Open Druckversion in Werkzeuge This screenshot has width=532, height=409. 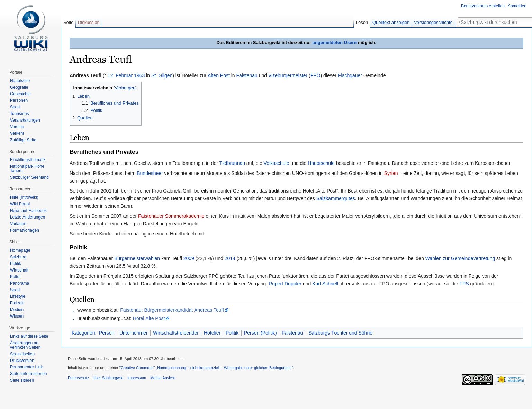tap(22, 361)
